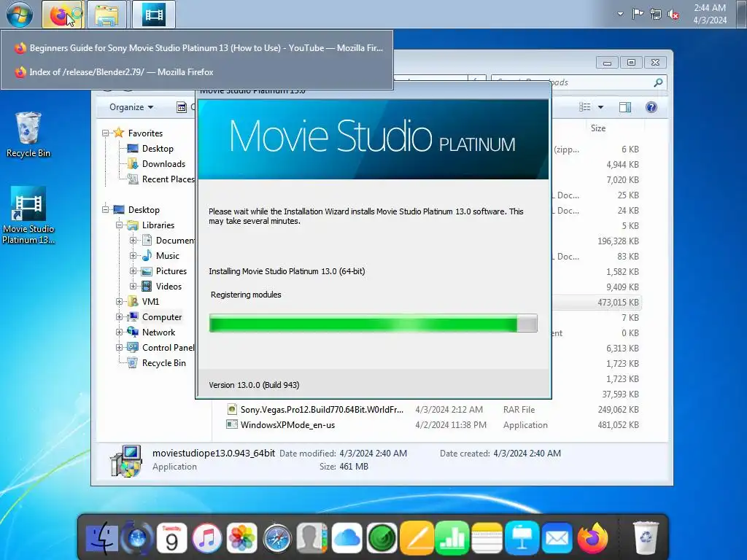Image resolution: width=747 pixels, height=560 pixels.
Task: Expand the Music library node
Action: pos(133,256)
